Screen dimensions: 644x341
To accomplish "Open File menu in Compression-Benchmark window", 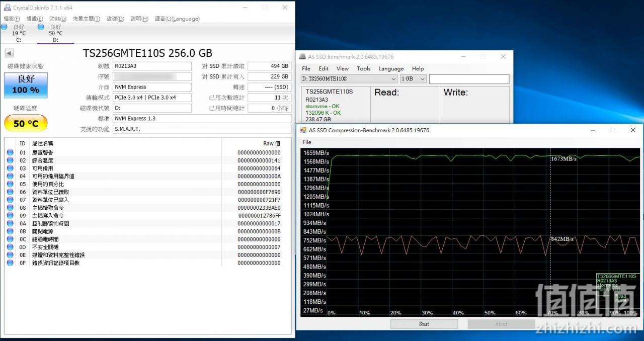I will click(307, 142).
